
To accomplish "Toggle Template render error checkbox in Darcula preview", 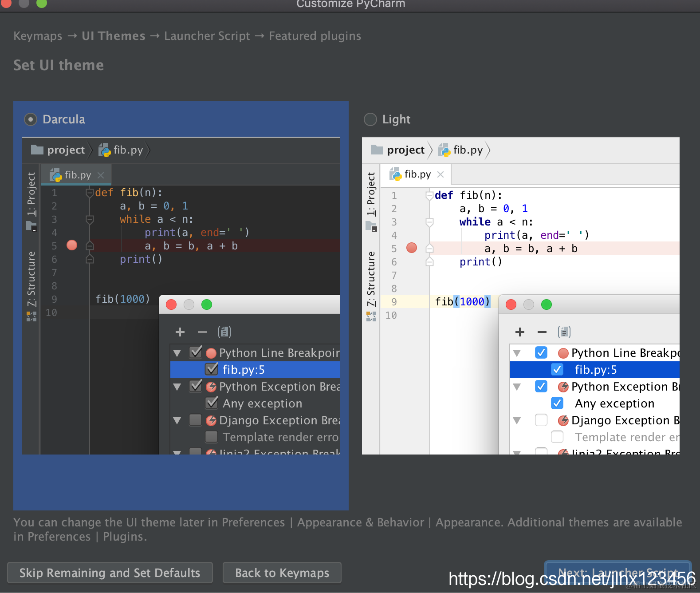I will (x=212, y=437).
